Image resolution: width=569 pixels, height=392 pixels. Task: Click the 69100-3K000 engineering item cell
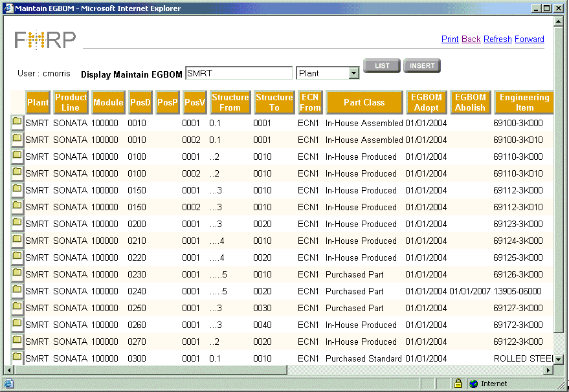click(x=518, y=124)
